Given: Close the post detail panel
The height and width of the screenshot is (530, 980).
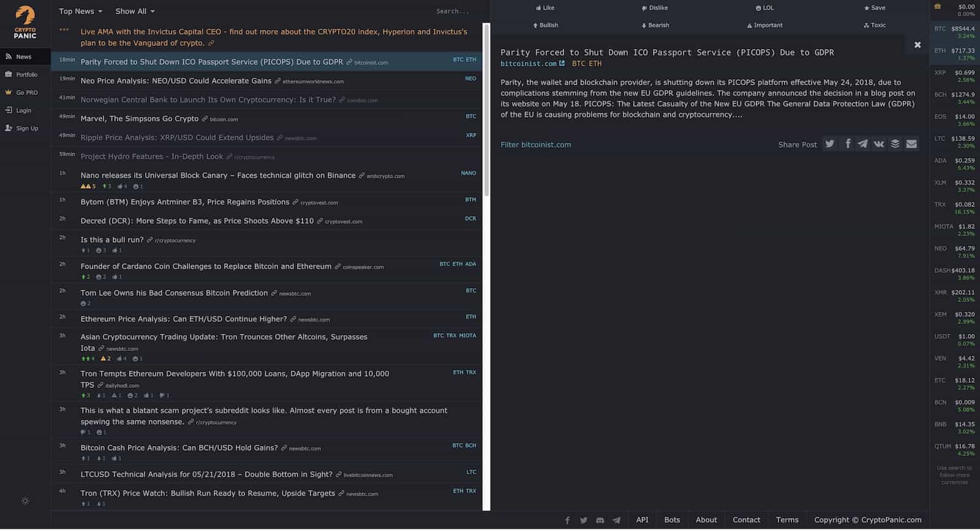Looking at the screenshot, I should click(918, 45).
